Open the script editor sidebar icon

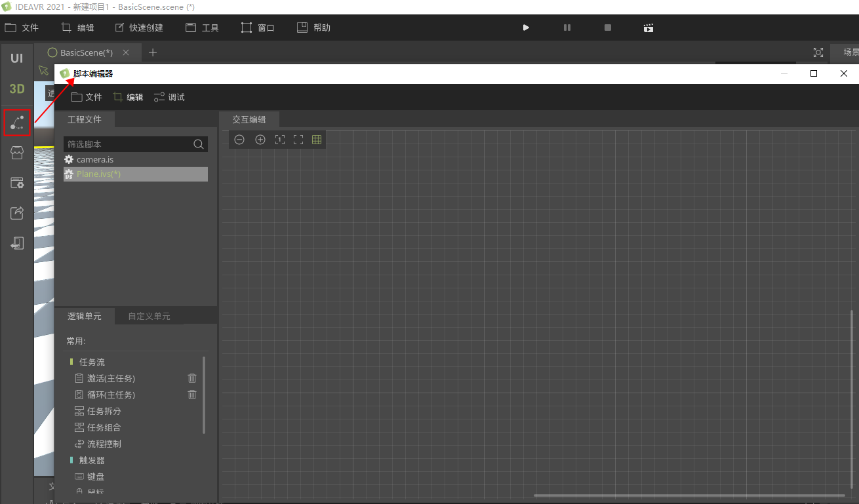tap(17, 123)
